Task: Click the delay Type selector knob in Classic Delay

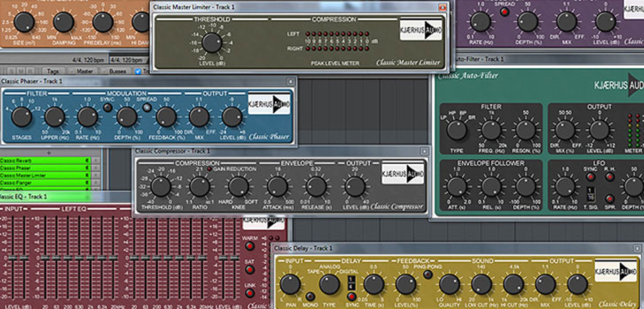Action: (330, 284)
